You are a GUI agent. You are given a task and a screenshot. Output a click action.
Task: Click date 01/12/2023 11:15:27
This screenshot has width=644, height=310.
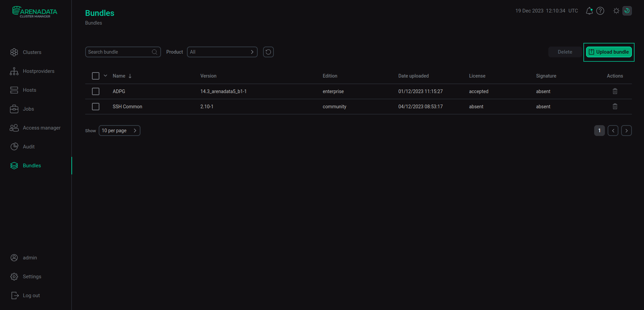[421, 91]
